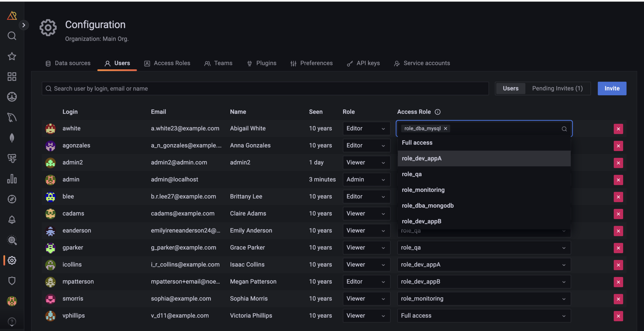Click Access Role info icon
The width and height of the screenshot is (644, 331).
tap(437, 112)
